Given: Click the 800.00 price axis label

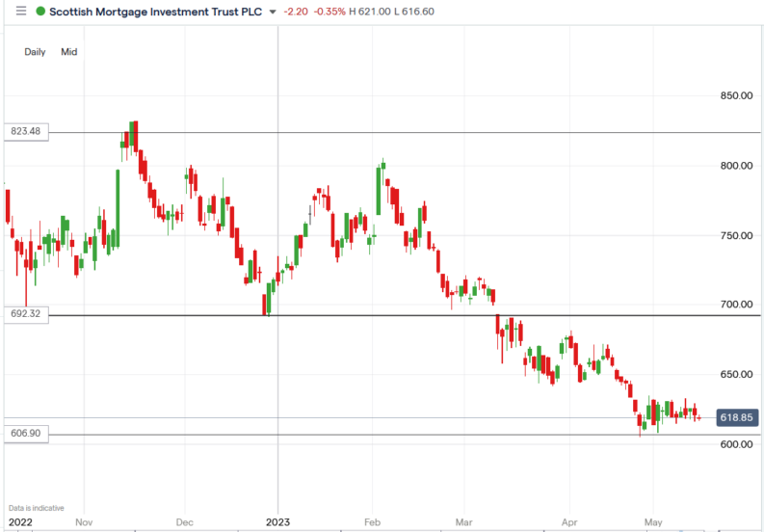Looking at the screenshot, I should tap(737, 166).
